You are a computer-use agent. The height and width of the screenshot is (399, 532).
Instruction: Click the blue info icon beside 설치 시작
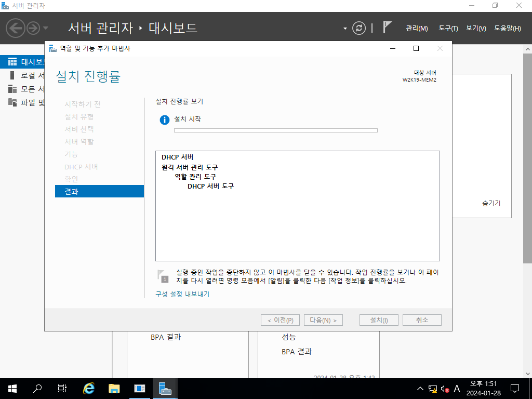[x=165, y=120]
